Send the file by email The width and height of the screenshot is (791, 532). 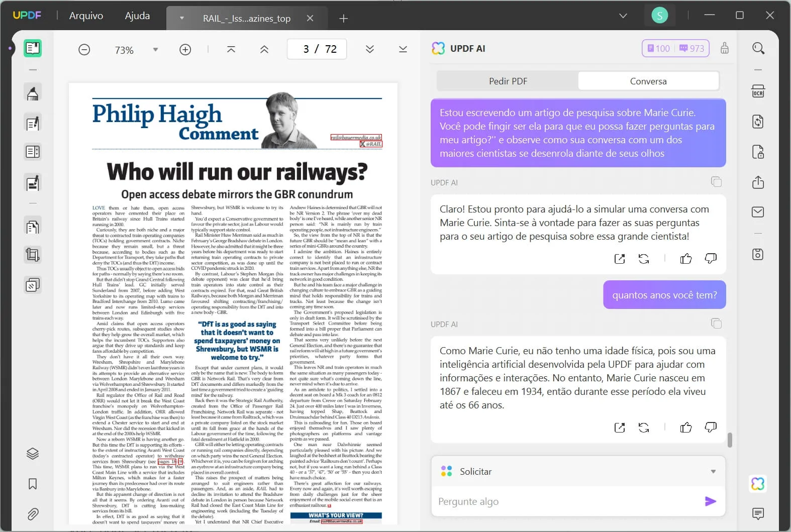point(758,212)
